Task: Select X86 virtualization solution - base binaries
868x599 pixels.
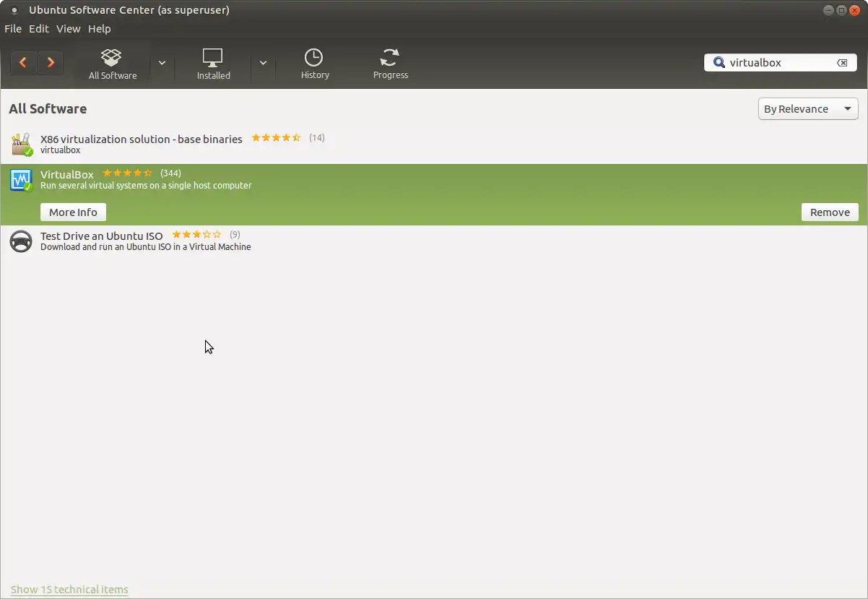Action: [x=433, y=145]
